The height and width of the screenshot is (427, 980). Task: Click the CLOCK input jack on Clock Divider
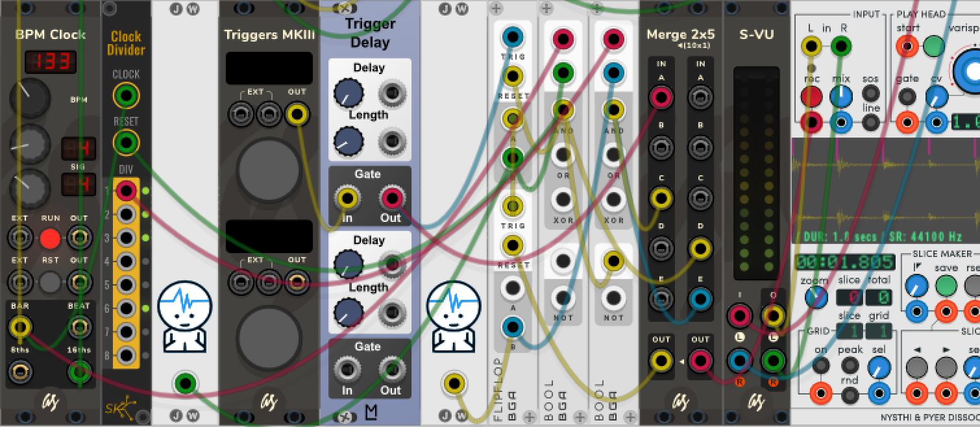[126, 97]
